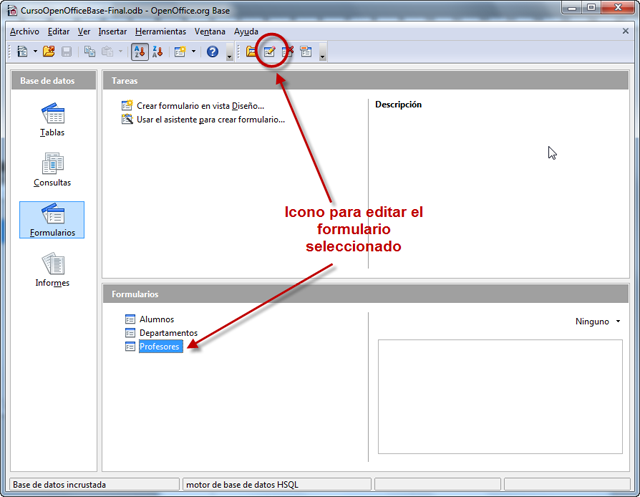Click the New document toolbar icon
640x497 pixels.
[x=22, y=52]
